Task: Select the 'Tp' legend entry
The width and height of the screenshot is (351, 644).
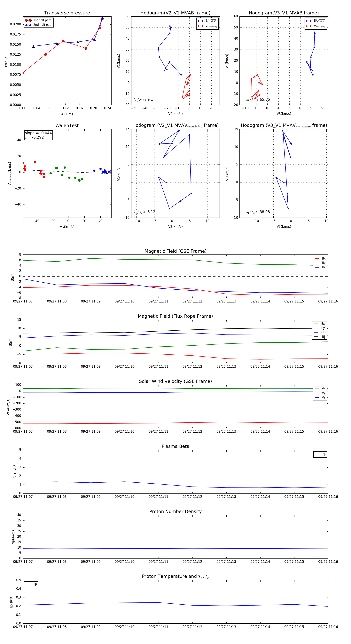Action: tap(31, 584)
